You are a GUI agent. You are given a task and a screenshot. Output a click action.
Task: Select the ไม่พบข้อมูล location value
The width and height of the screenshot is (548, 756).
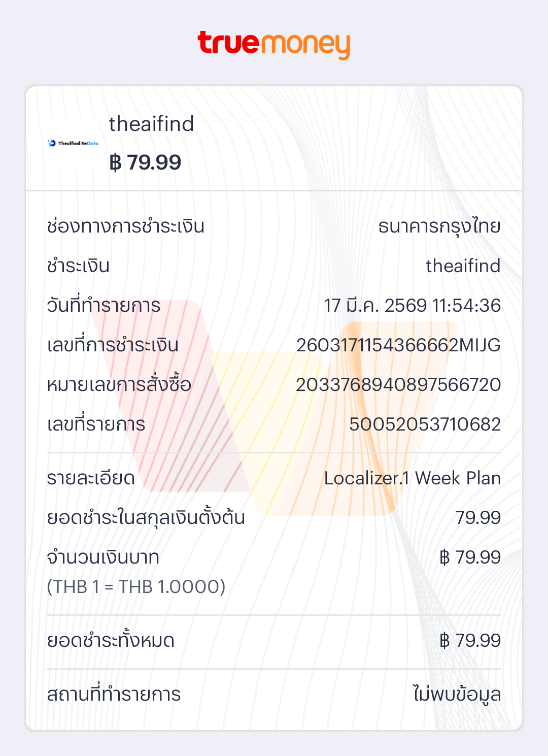457,695
